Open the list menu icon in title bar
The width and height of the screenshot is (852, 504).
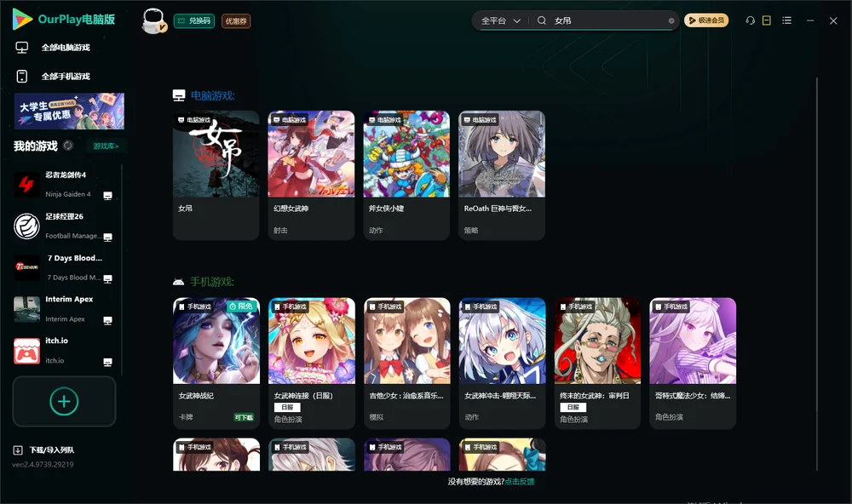786,20
